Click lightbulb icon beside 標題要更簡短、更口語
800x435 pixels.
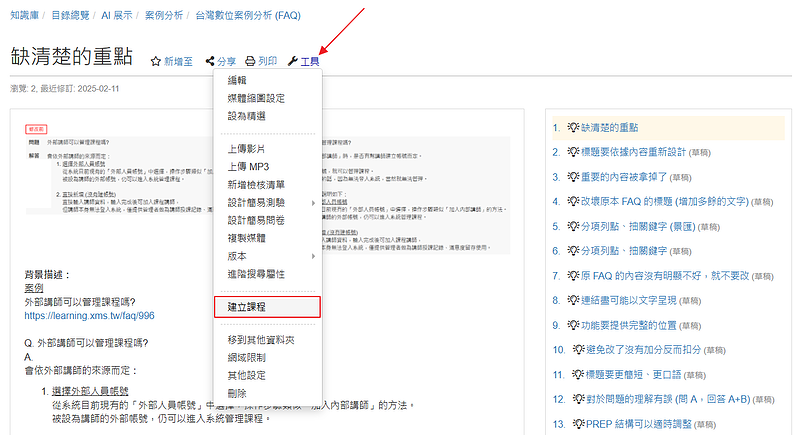[578, 374]
